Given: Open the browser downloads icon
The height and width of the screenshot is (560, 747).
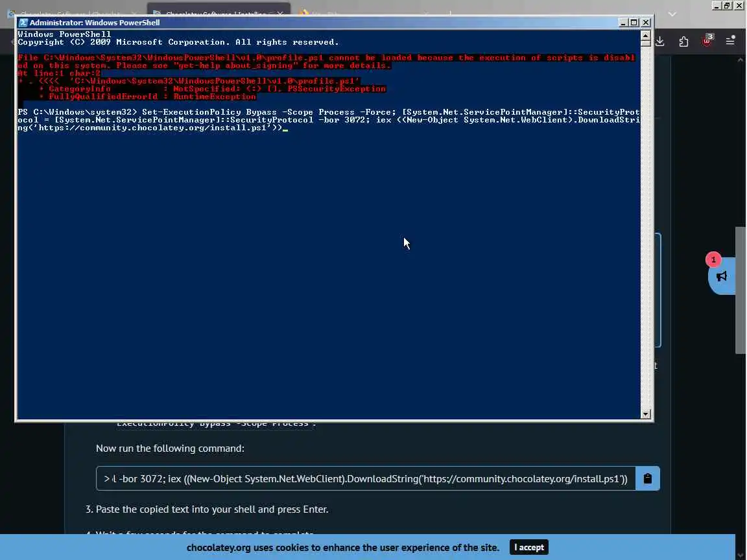Looking at the screenshot, I should (660, 41).
